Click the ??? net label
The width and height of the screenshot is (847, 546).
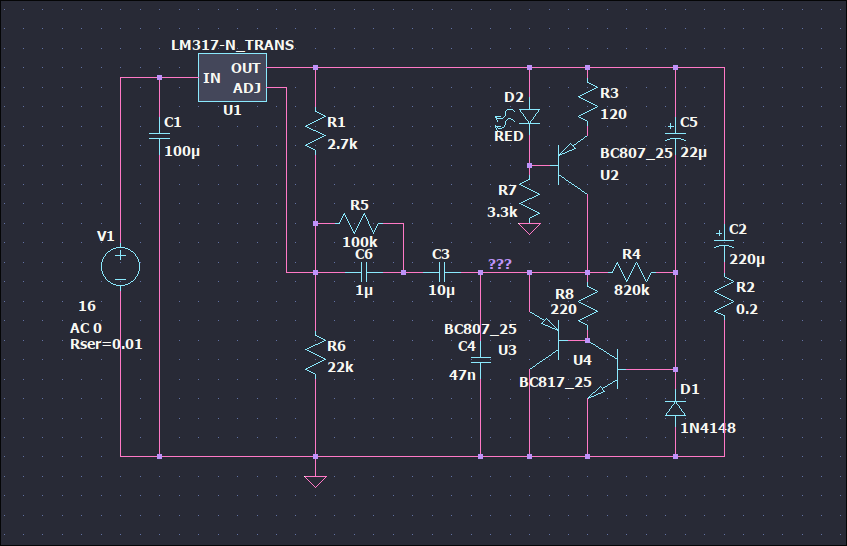tap(500, 264)
